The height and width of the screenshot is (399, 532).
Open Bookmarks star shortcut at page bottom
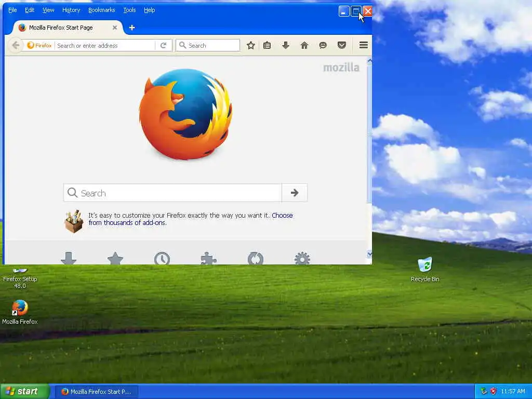(x=115, y=258)
